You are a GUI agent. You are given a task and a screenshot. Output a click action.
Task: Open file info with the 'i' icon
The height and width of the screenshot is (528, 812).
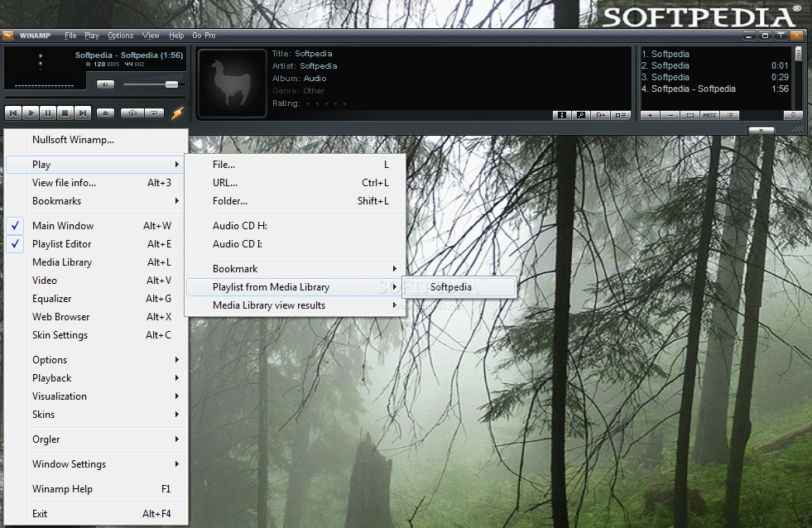pos(561,115)
